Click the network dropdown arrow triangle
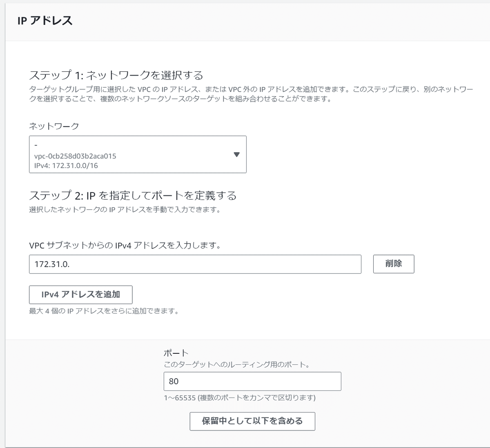Image resolution: width=490 pixels, height=448 pixels. coord(236,155)
